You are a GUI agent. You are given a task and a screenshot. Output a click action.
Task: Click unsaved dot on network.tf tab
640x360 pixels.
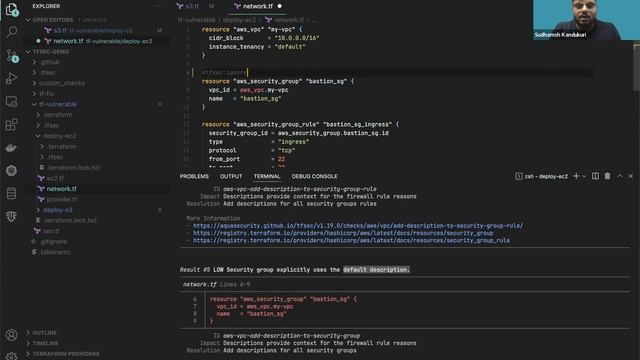[x=280, y=6]
